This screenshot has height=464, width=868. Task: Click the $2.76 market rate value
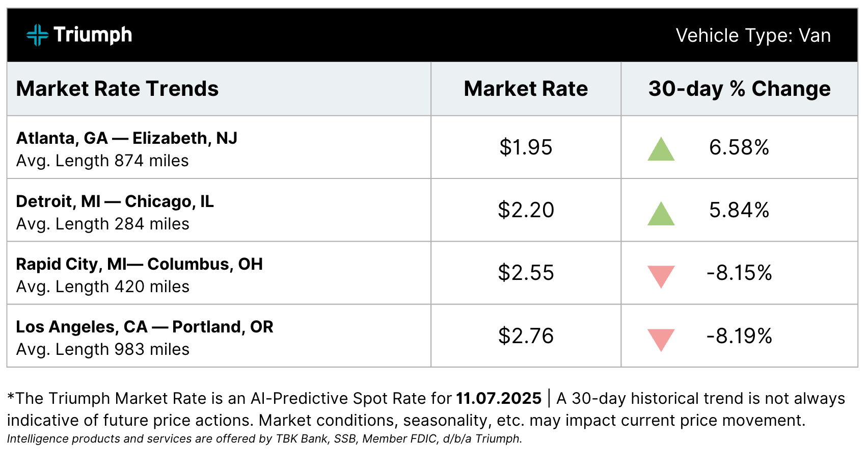[526, 336]
